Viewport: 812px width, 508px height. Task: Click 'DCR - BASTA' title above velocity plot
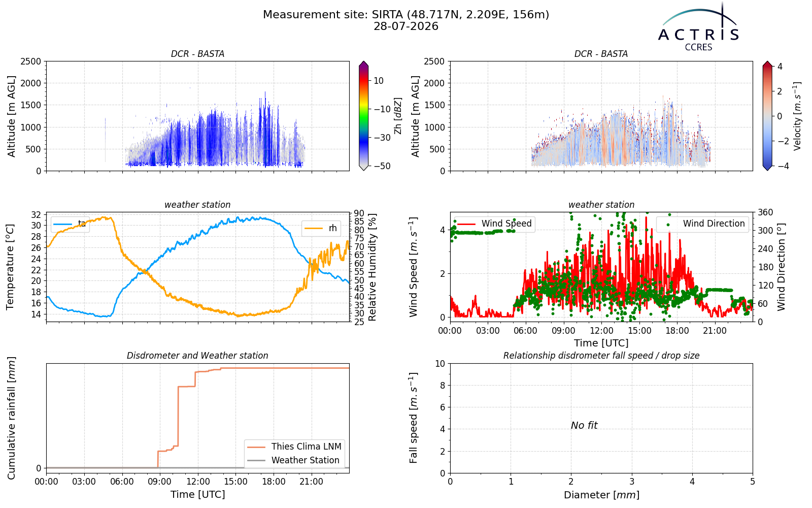click(601, 54)
